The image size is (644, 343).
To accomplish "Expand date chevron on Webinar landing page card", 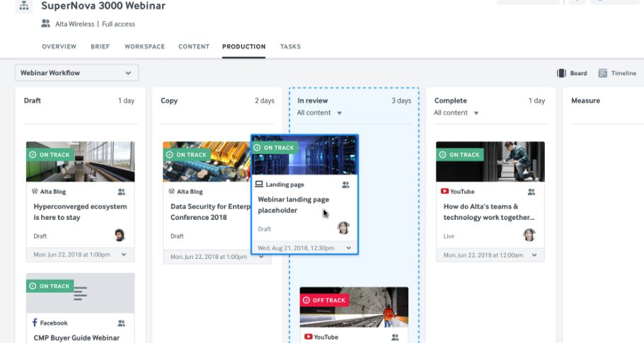I will tap(348, 248).
